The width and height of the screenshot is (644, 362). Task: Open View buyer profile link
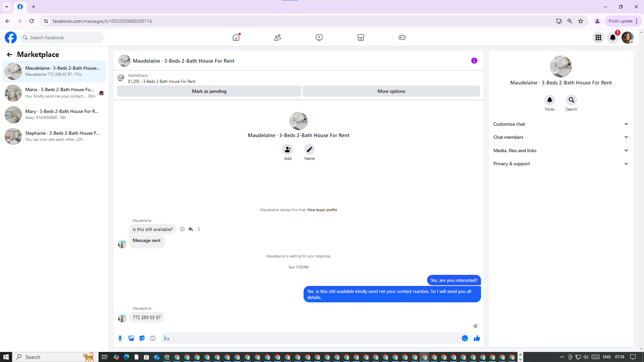[x=322, y=210]
